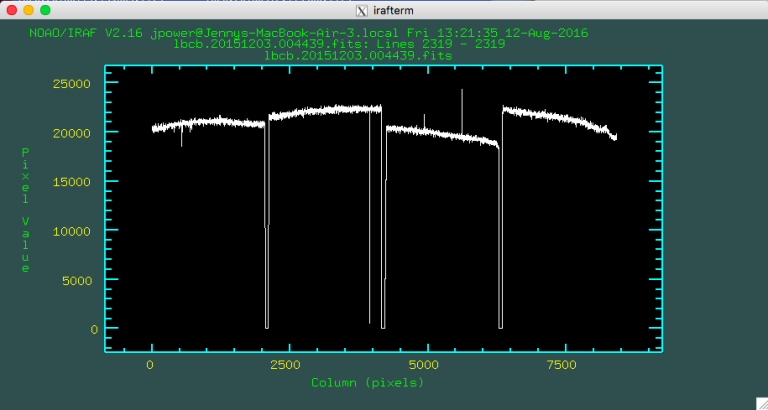
Task: Click the 0 x-axis tick label
Action: click(x=150, y=365)
